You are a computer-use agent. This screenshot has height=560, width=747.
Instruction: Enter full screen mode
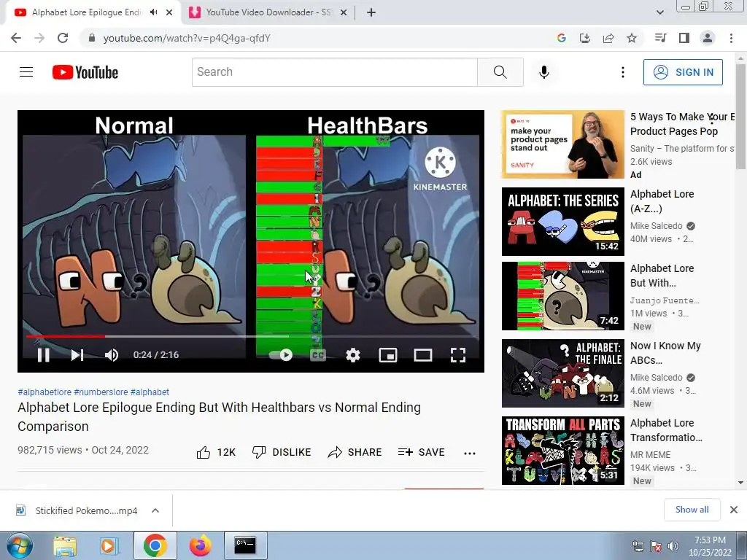[458, 355]
